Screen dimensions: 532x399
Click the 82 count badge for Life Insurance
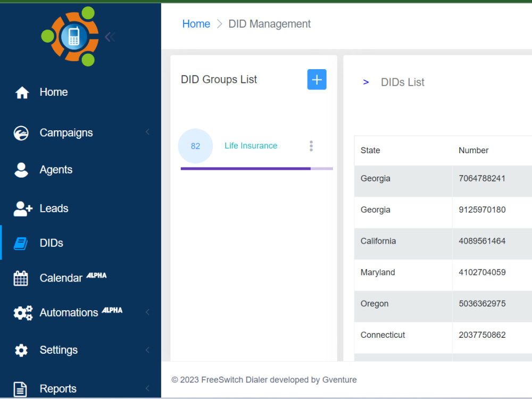point(195,146)
